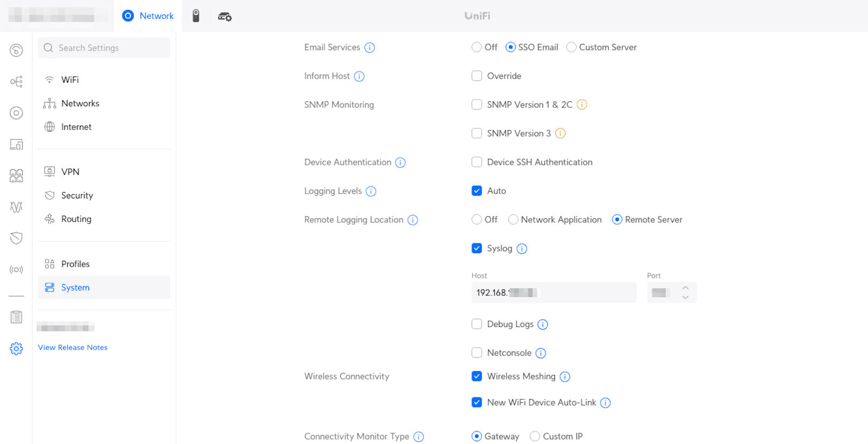Open View Release Notes link

73,348
